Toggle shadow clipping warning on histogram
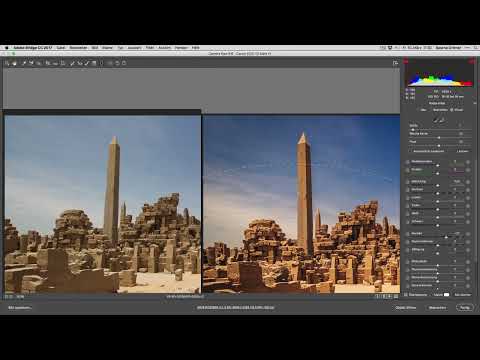This screenshot has width=480, height=360. click(406, 61)
